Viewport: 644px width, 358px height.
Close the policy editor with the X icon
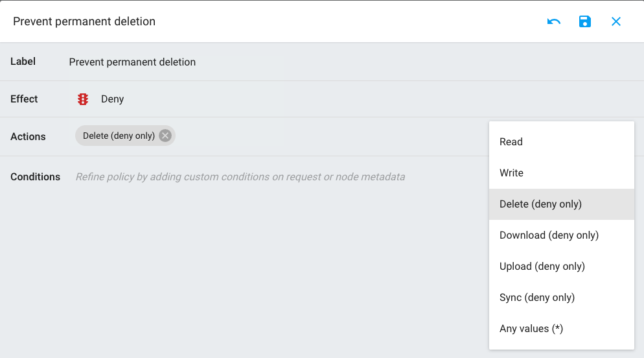pyautogui.click(x=615, y=21)
